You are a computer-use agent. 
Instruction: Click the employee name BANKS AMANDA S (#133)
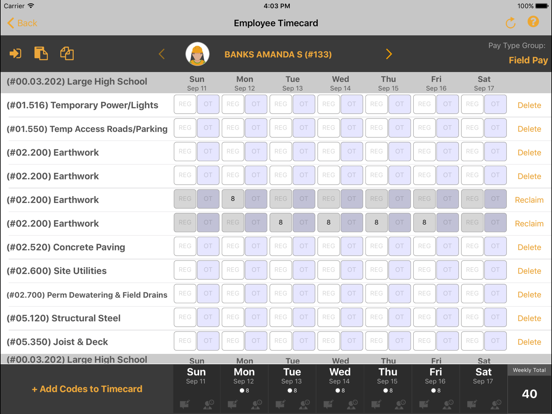coord(278,55)
